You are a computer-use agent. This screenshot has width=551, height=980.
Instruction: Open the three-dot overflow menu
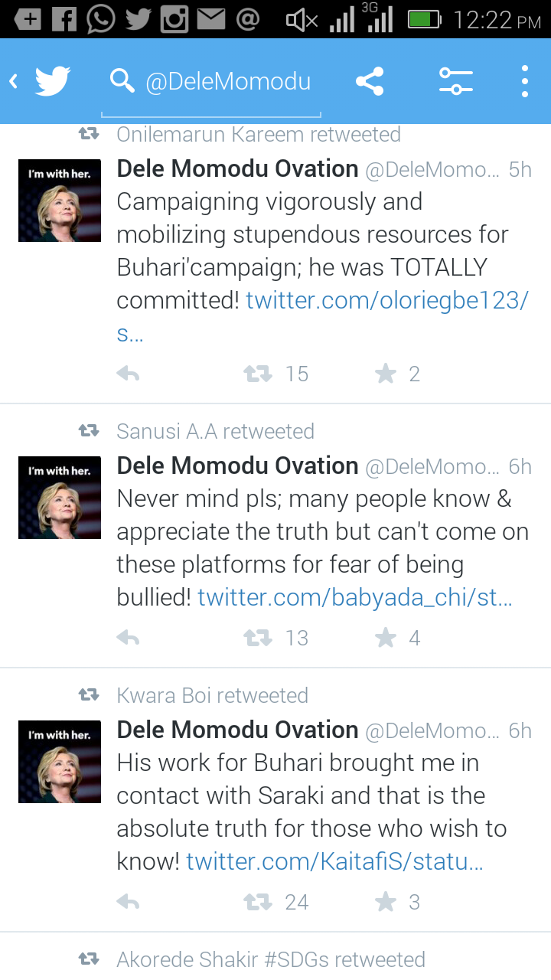tap(524, 80)
